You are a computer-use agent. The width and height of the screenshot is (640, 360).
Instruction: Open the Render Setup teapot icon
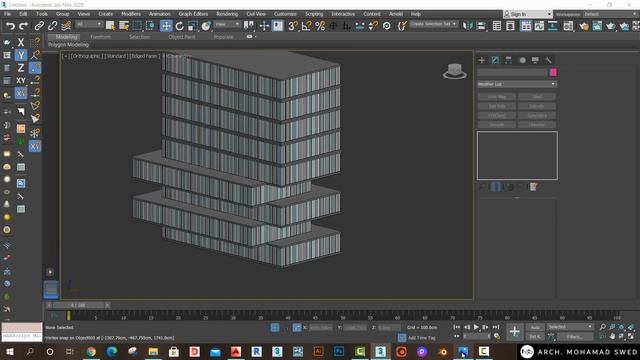click(584, 26)
